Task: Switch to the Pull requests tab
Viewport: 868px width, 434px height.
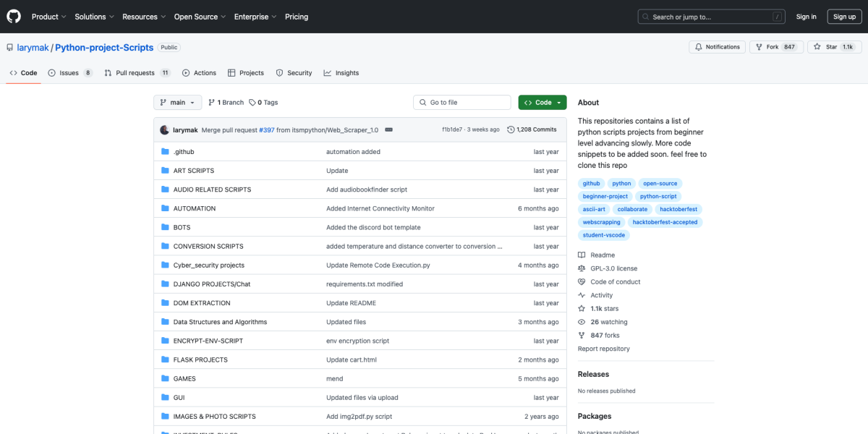Action: click(x=137, y=73)
